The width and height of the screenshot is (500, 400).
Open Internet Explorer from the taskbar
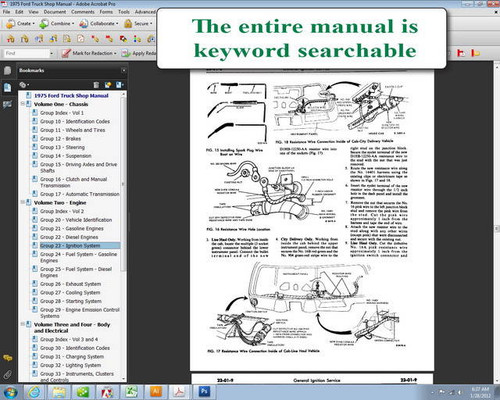[x=35, y=392]
